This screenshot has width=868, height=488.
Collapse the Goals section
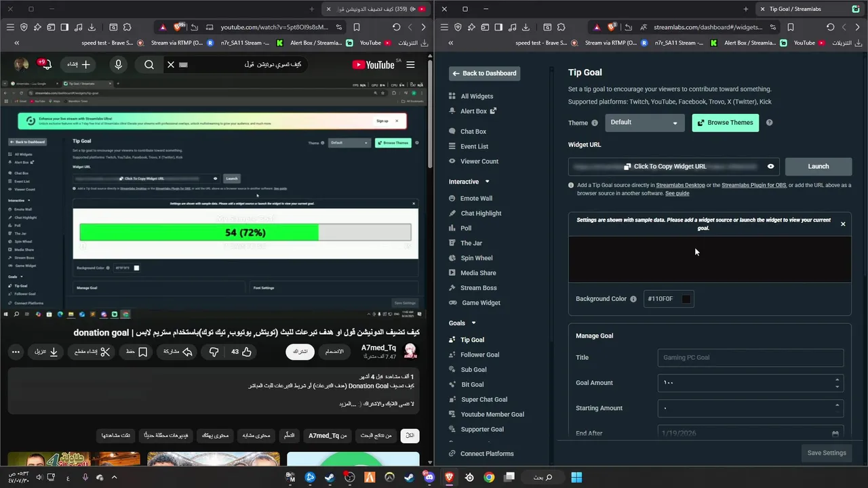coord(473,323)
